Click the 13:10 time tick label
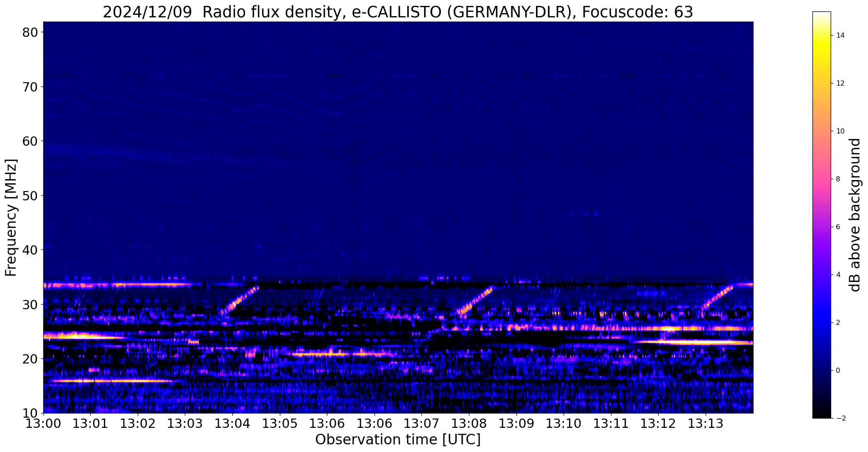 click(x=564, y=424)
